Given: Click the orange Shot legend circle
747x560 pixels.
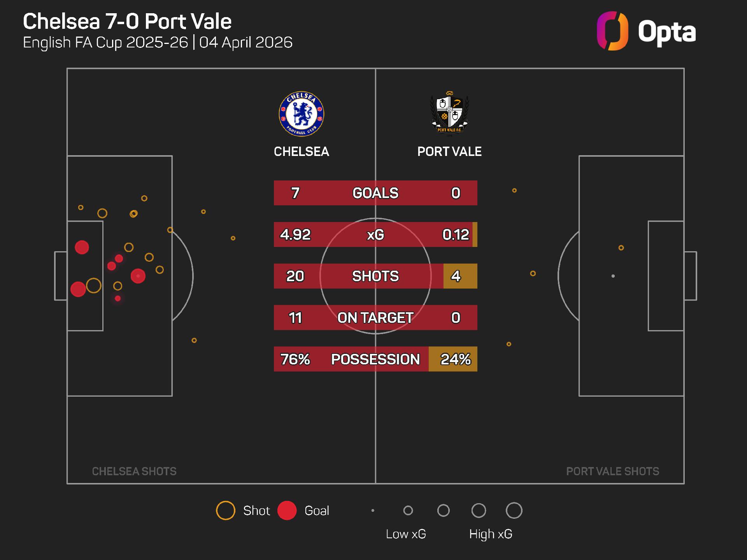Looking at the screenshot, I should 226,511.
